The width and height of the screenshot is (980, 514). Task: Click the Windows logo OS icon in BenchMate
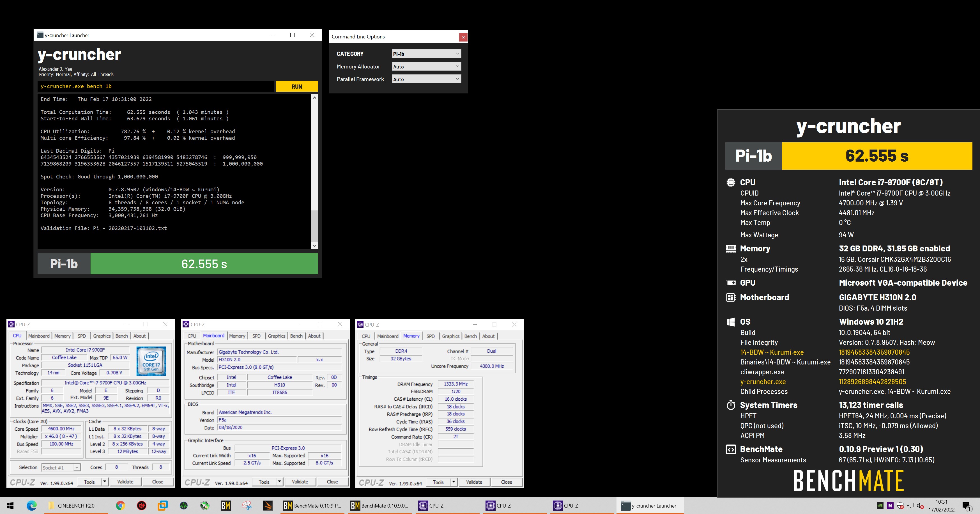pos(730,322)
